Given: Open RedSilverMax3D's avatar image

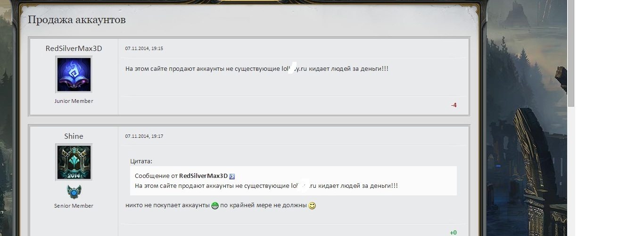Looking at the screenshot, I should [74, 75].
